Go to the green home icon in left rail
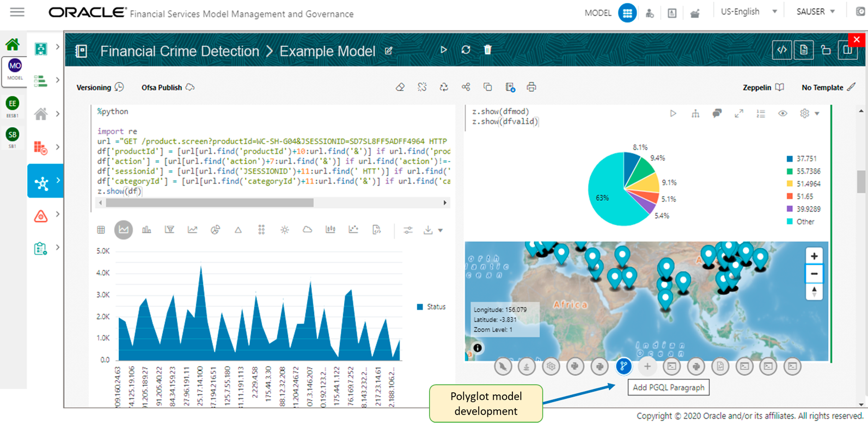The width and height of the screenshot is (868, 426). (x=13, y=44)
